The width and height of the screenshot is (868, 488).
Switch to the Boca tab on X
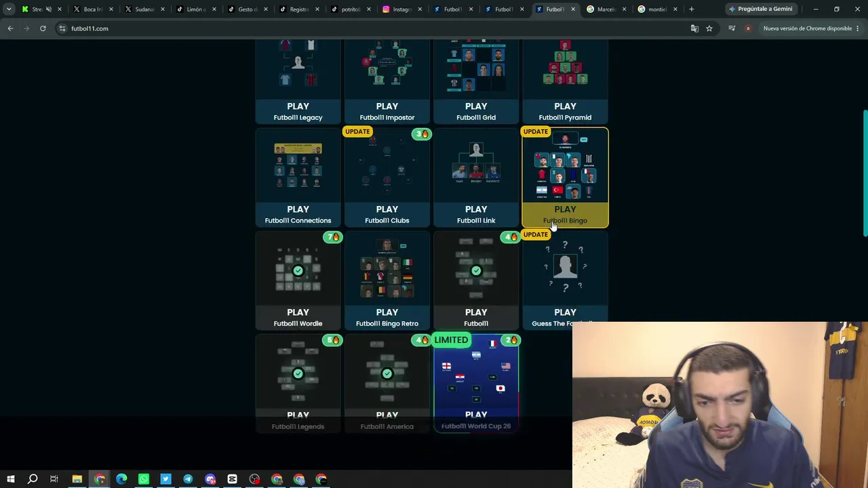pyautogui.click(x=94, y=9)
